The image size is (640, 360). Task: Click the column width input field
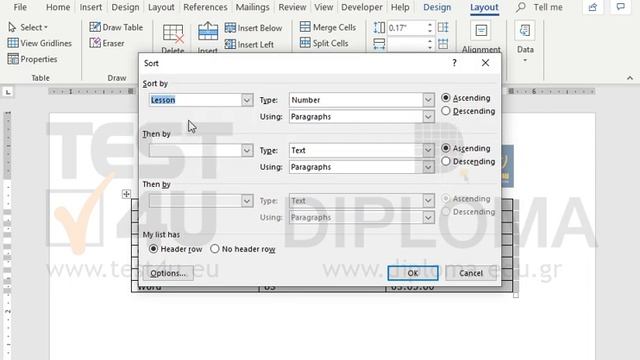pos(406,44)
